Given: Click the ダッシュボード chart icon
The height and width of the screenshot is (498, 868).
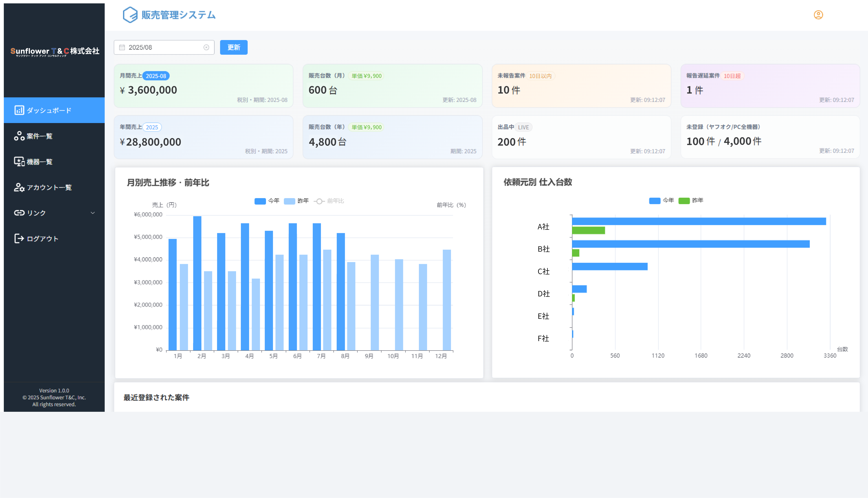Looking at the screenshot, I should tap(19, 110).
